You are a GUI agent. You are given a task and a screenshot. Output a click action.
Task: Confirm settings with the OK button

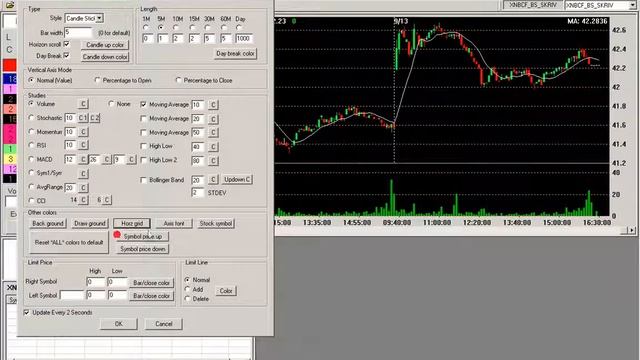pyautogui.click(x=118, y=324)
